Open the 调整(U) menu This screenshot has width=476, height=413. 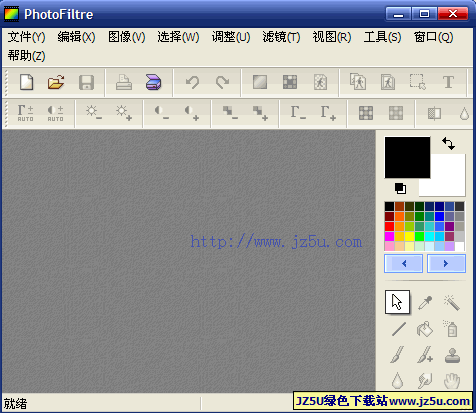(231, 37)
